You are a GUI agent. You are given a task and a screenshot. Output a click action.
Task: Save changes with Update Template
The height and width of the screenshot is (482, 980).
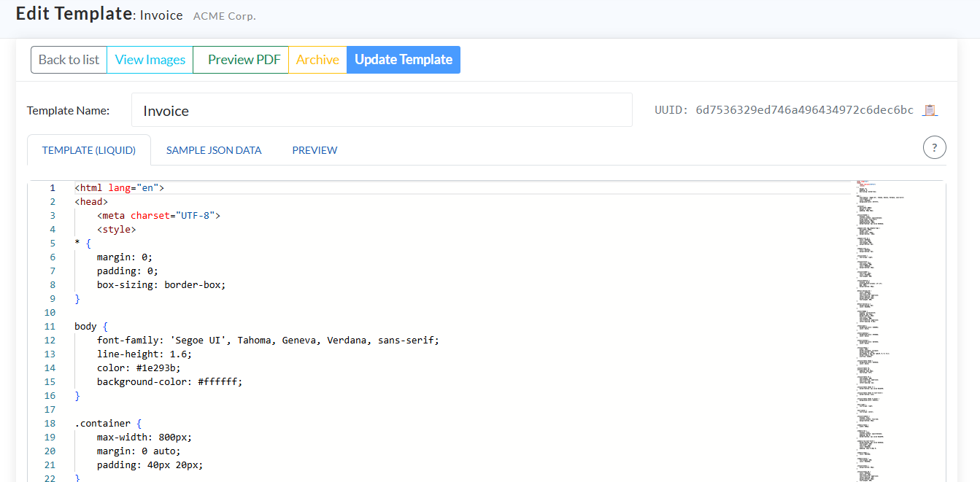pyautogui.click(x=404, y=60)
